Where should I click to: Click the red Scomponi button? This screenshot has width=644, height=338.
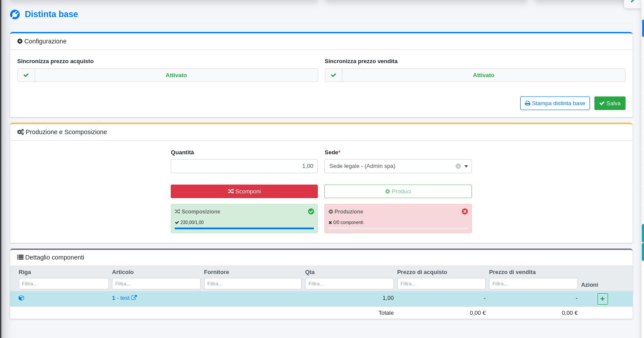(x=244, y=191)
